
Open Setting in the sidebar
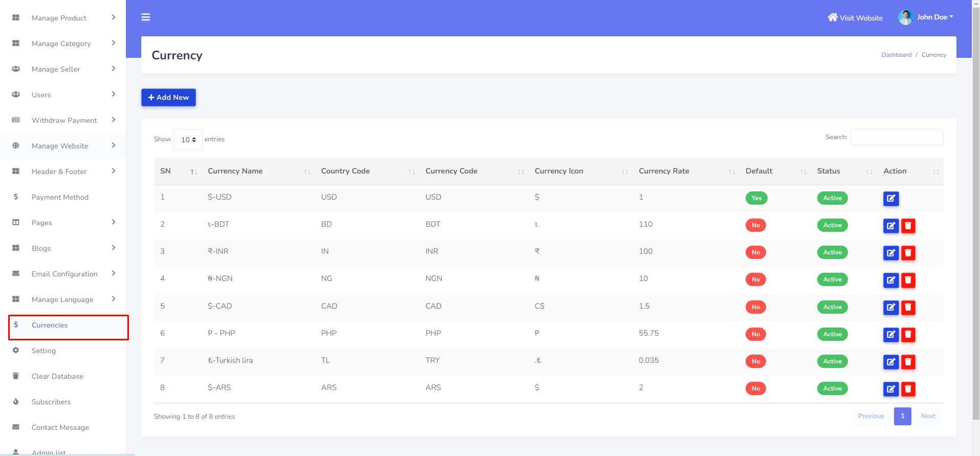[43, 351]
